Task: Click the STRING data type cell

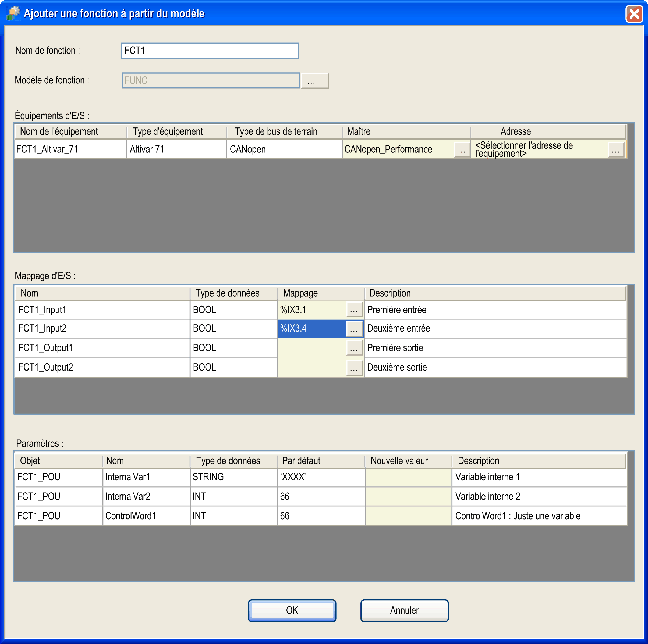Action: 234,477
